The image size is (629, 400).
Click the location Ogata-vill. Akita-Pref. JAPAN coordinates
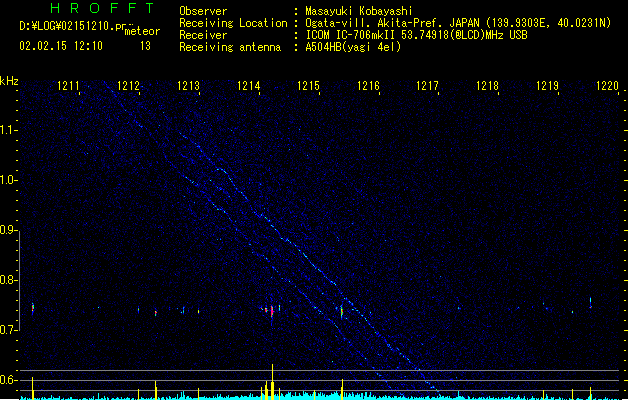[x=458, y=23]
